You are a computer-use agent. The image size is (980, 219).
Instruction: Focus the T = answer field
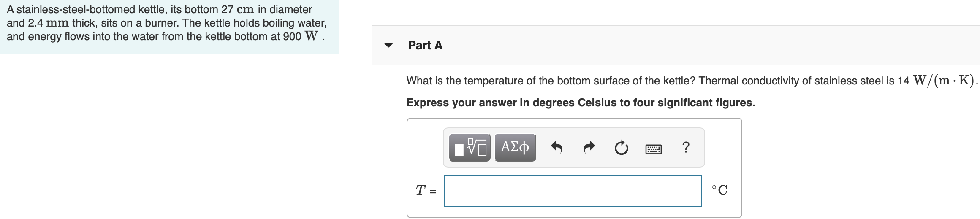click(x=573, y=191)
